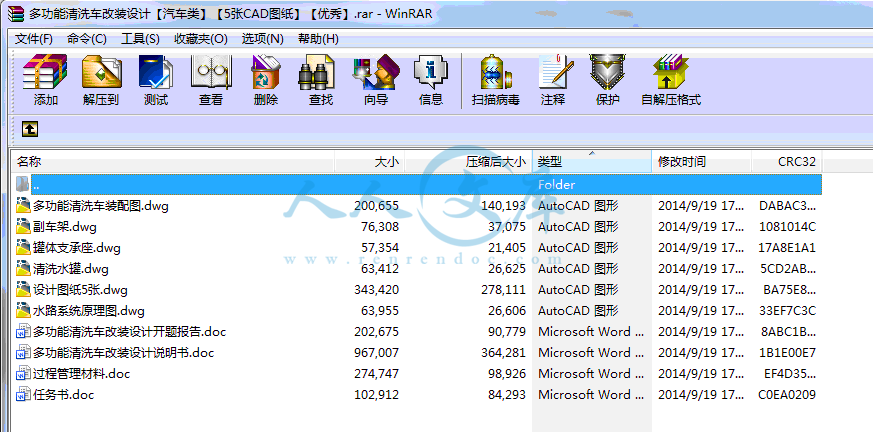Select file name 罐体支承座.dwg
The width and height of the screenshot is (873, 432).
click(x=77, y=248)
